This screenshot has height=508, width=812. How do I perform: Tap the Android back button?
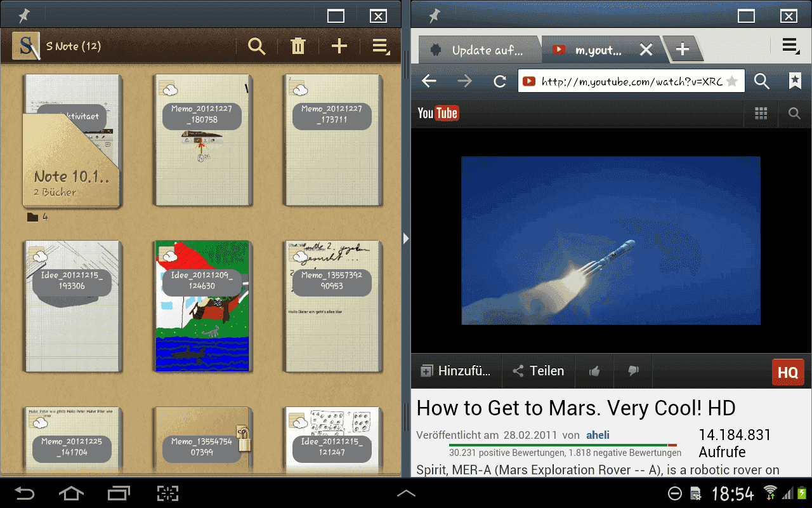pyautogui.click(x=25, y=493)
